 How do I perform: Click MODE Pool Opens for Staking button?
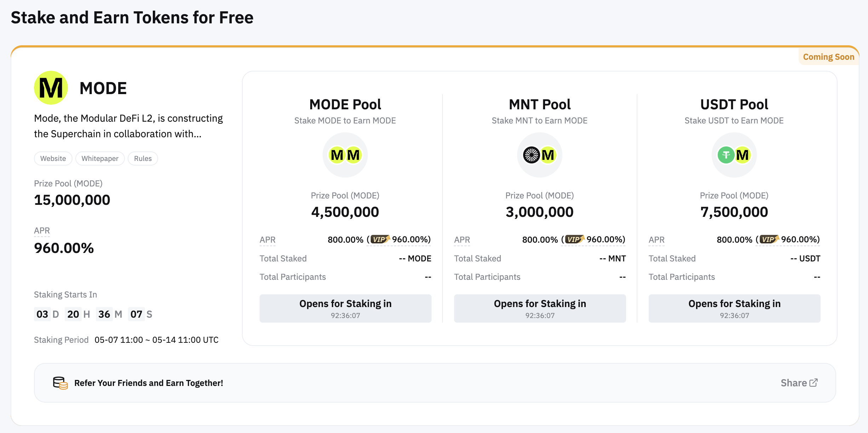[345, 308]
